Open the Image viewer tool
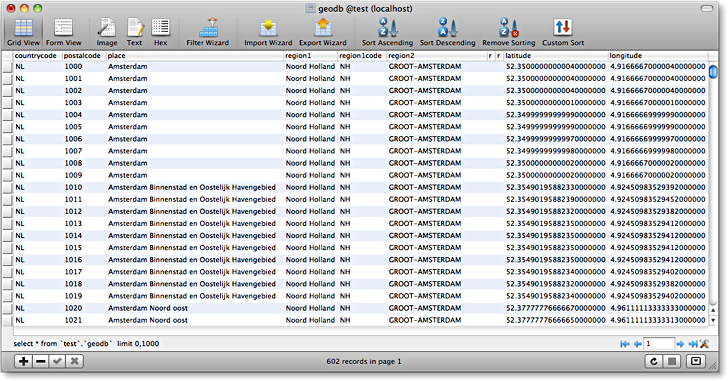 (107, 32)
